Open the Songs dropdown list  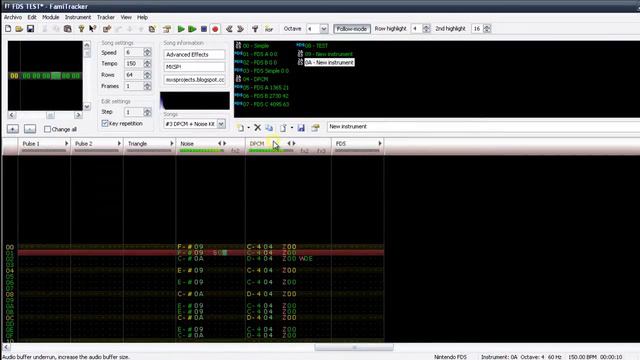pyautogui.click(x=221, y=124)
